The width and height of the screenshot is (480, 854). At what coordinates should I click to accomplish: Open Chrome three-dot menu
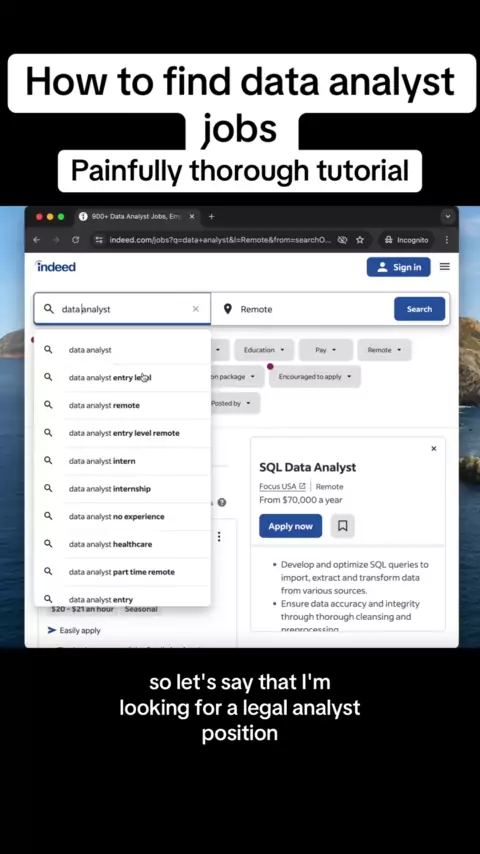tap(447, 240)
